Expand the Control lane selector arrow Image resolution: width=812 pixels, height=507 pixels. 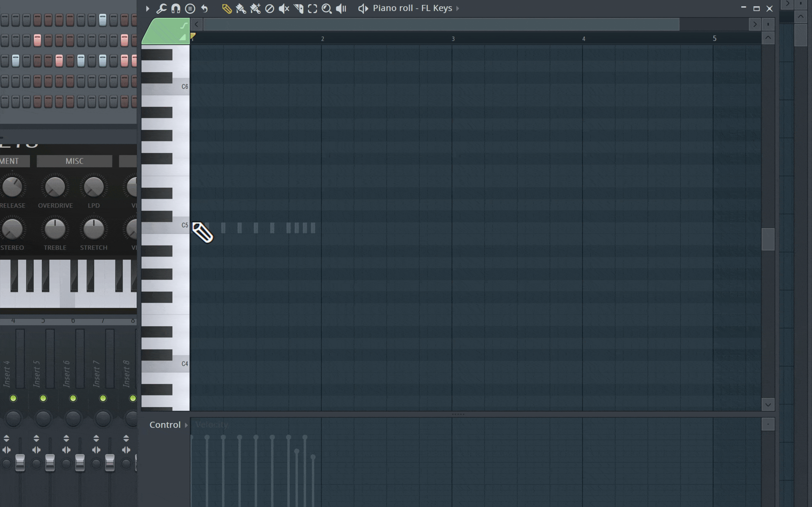(x=186, y=425)
